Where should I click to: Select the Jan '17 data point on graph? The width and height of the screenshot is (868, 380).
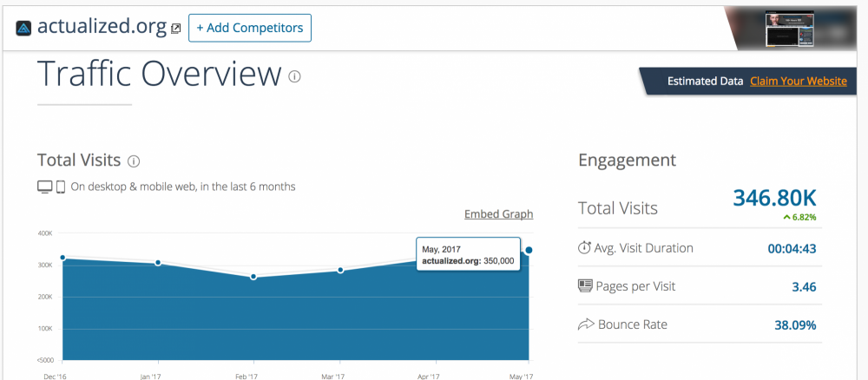click(x=158, y=263)
